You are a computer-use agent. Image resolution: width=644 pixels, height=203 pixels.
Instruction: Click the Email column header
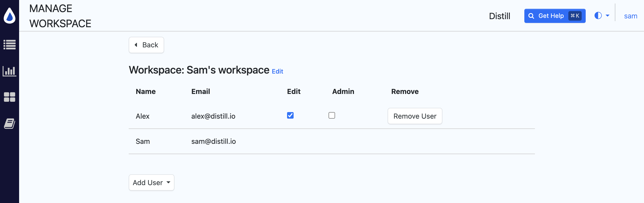point(201,91)
